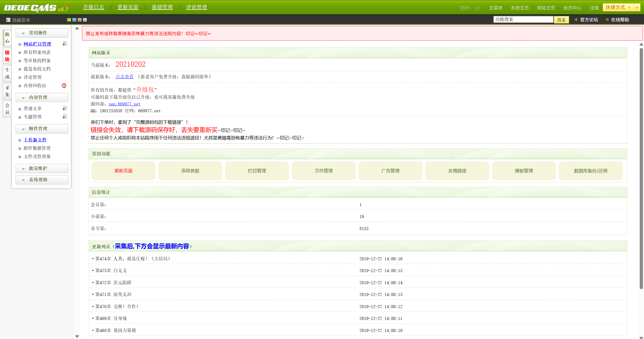Switch to the gray skin theme square
The width and height of the screenshot is (644, 339).
[x=85, y=20]
